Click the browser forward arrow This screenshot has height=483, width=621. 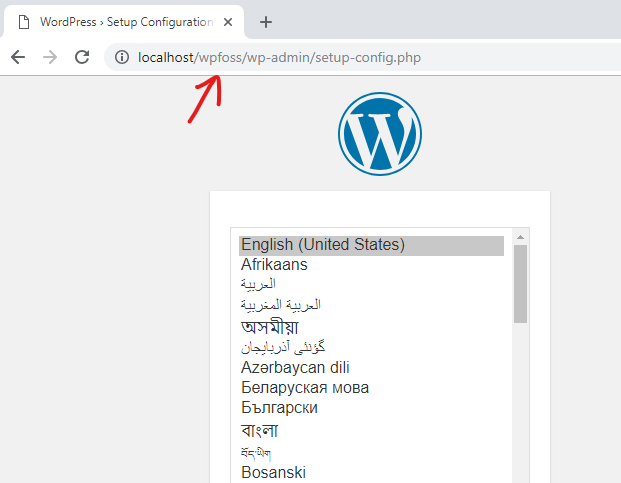(50, 57)
